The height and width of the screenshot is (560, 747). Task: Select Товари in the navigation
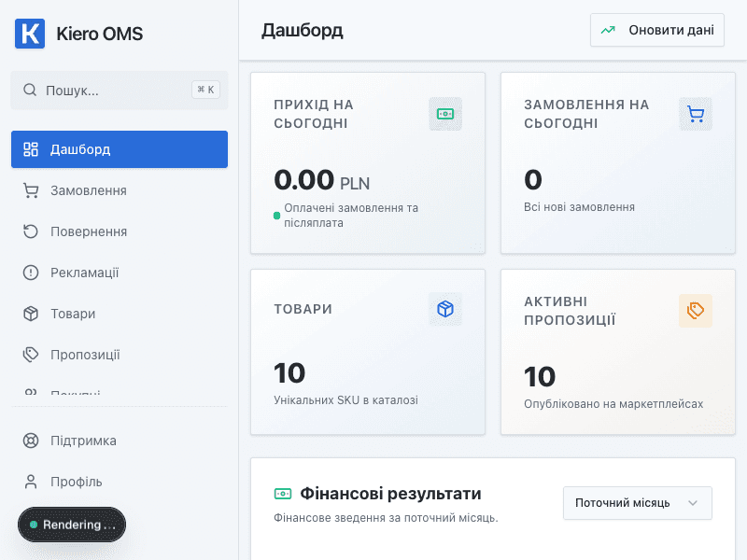point(120,314)
